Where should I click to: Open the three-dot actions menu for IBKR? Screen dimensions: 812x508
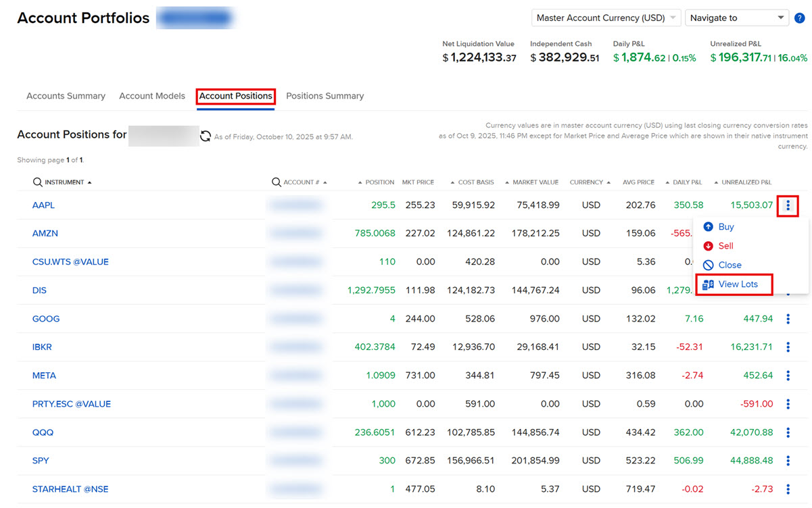(x=788, y=347)
